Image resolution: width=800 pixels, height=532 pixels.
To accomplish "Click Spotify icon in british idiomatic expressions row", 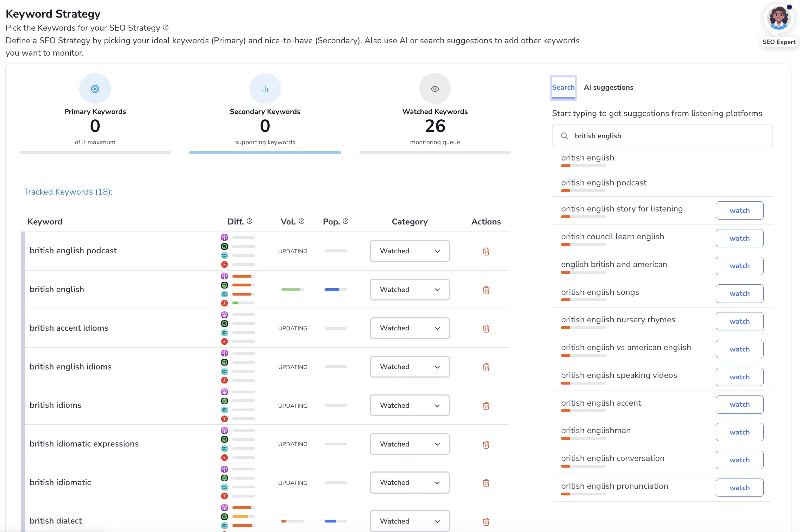I will pos(224,439).
